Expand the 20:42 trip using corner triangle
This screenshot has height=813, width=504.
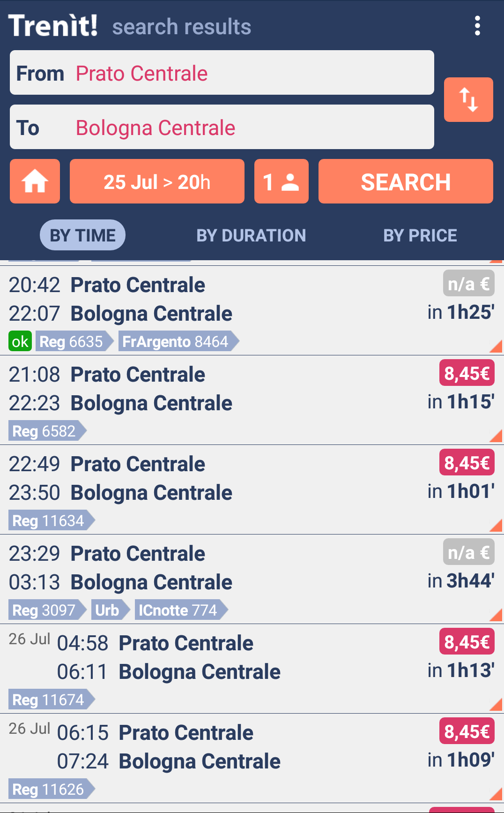(x=496, y=346)
